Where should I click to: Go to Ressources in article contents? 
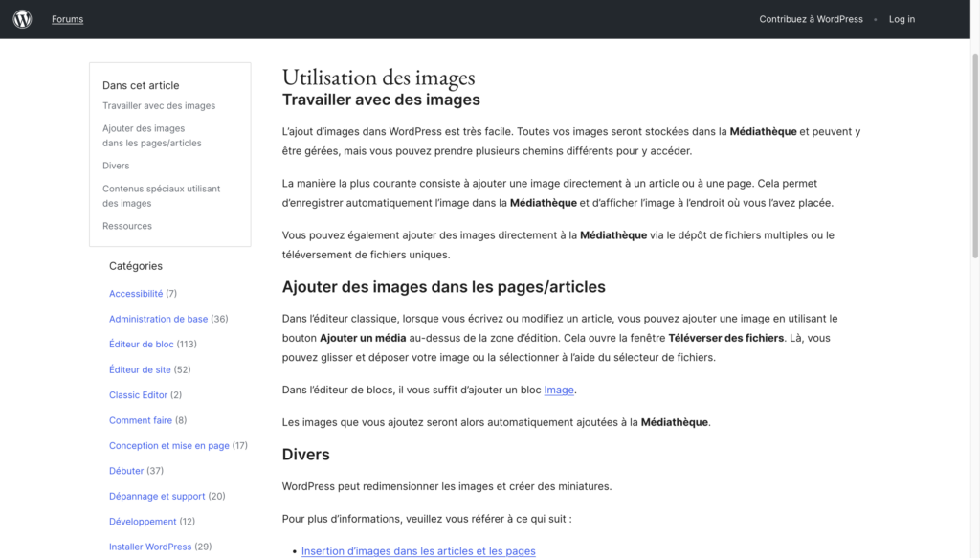(127, 226)
